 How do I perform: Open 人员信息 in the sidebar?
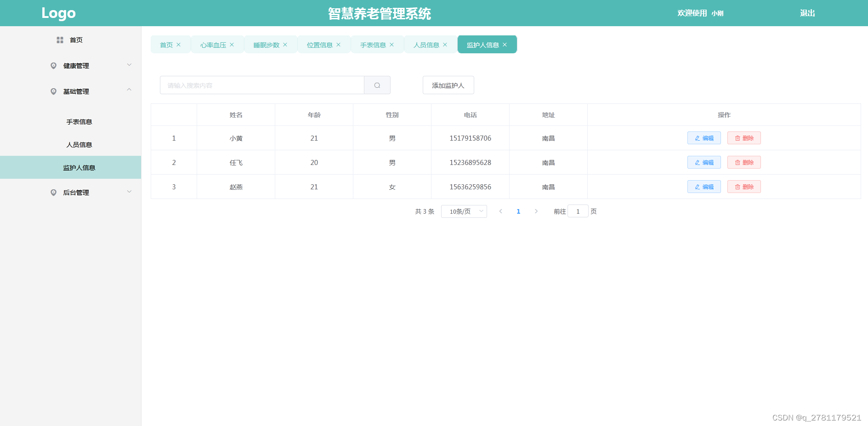click(71, 145)
